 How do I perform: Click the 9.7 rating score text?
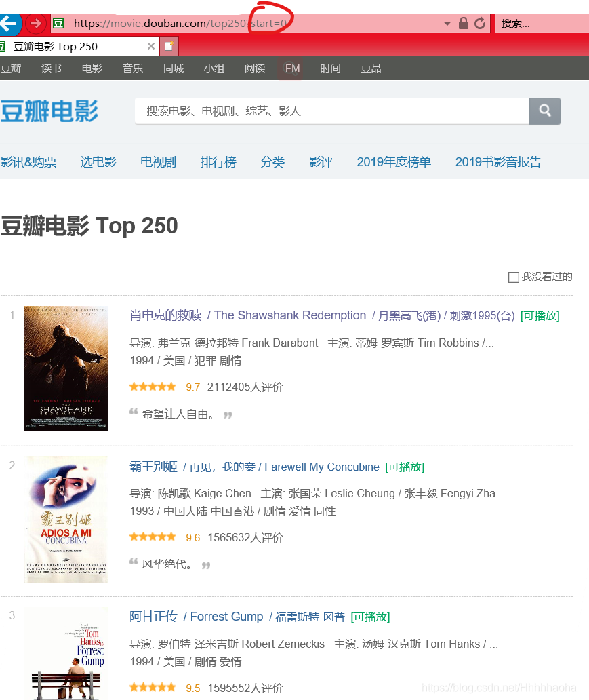[x=192, y=387]
